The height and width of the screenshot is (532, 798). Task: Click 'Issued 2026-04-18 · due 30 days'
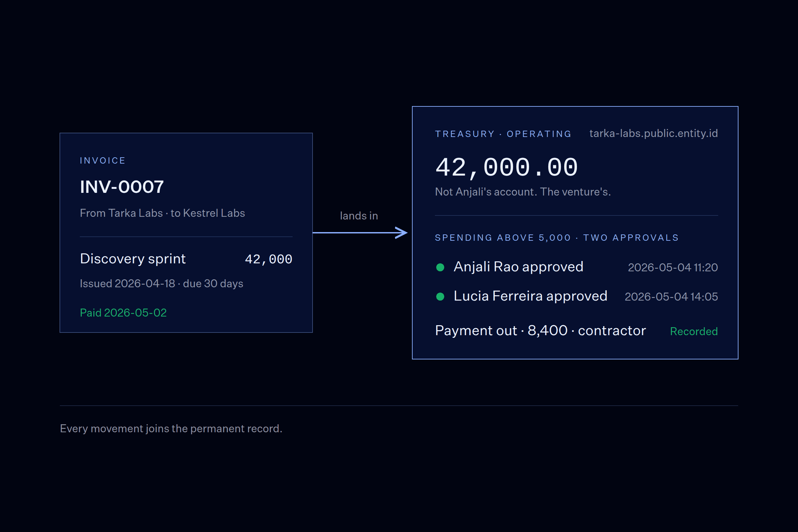pos(162,284)
